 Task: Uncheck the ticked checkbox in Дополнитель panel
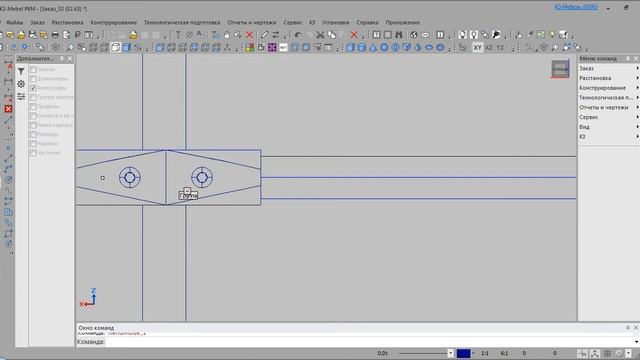33,88
